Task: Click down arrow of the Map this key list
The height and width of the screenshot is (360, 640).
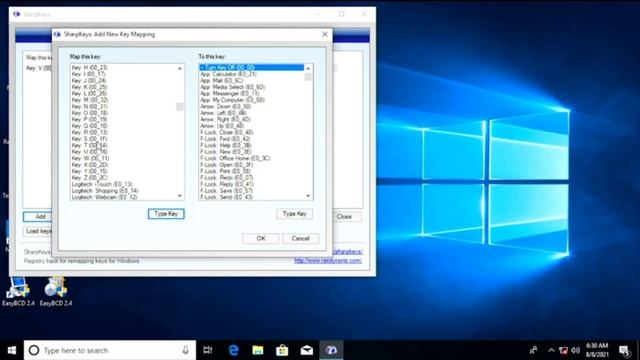Action: (180, 196)
